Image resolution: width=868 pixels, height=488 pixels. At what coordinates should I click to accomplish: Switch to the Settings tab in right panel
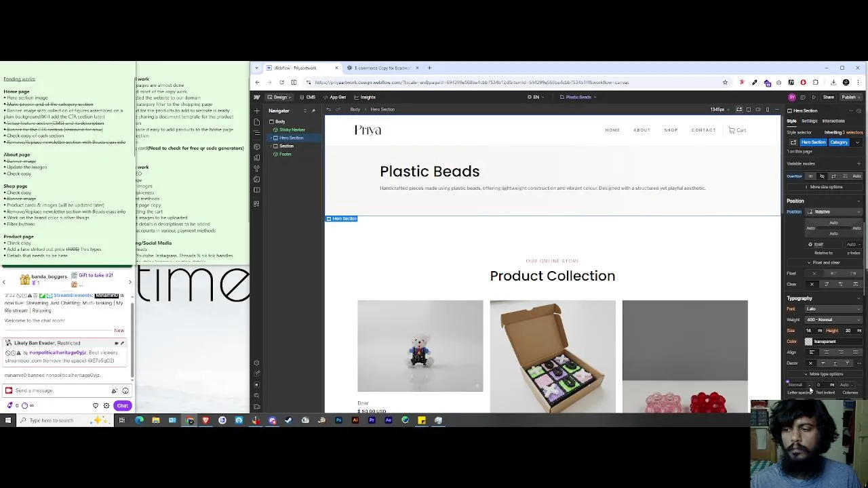click(x=809, y=121)
